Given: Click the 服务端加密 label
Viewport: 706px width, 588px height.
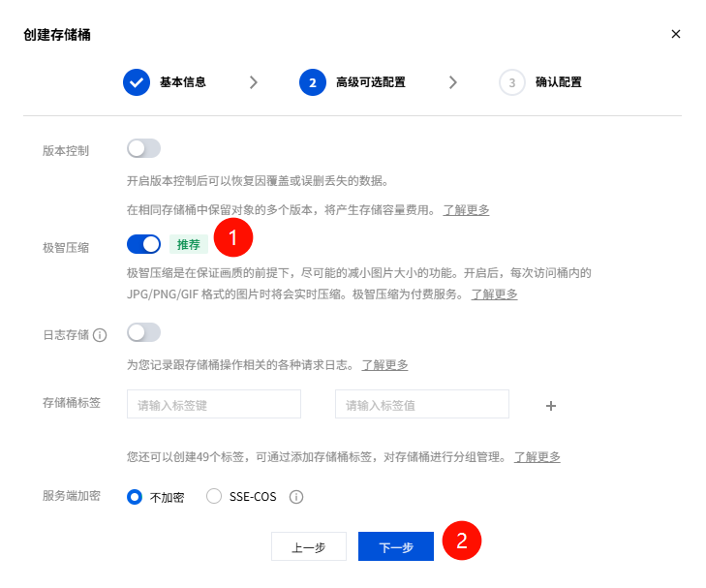Looking at the screenshot, I should (x=72, y=496).
